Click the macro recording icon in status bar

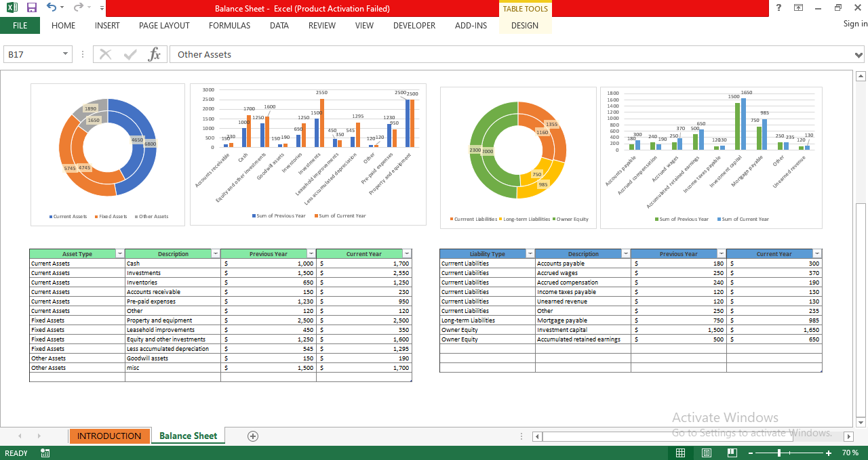[x=45, y=453]
